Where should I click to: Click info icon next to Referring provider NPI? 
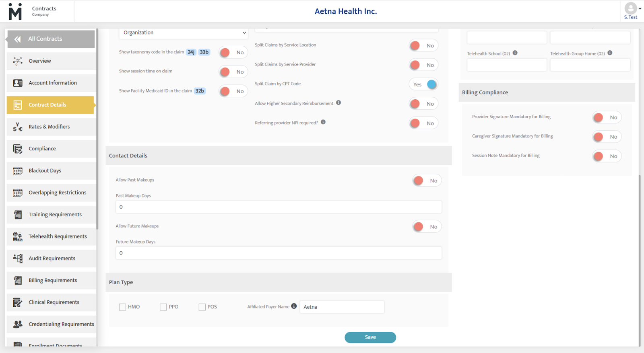[x=323, y=122]
